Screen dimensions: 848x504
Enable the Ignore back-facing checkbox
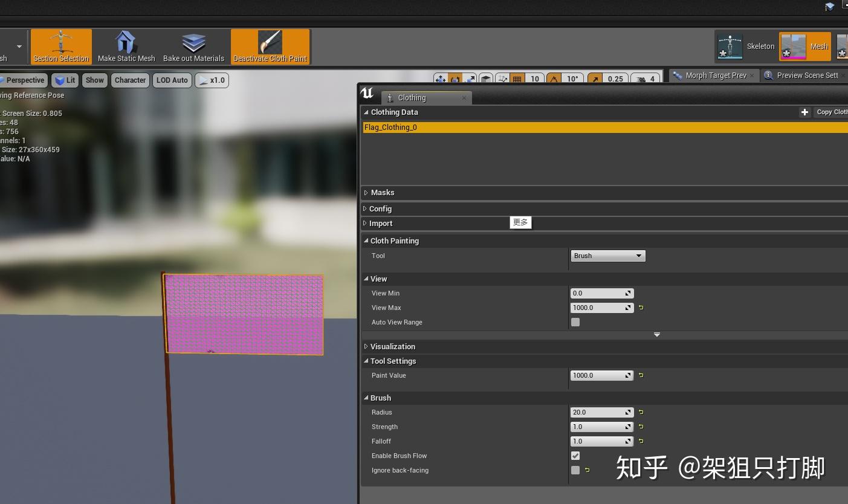point(574,470)
